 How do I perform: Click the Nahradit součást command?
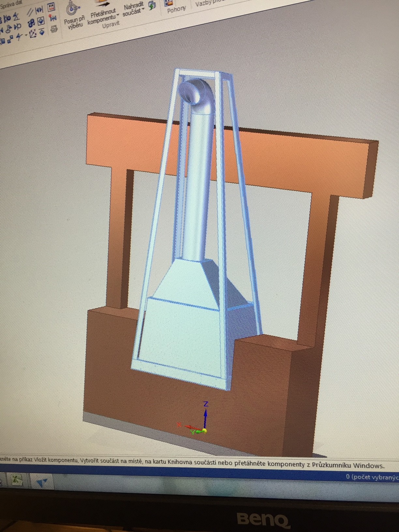(133, 9)
